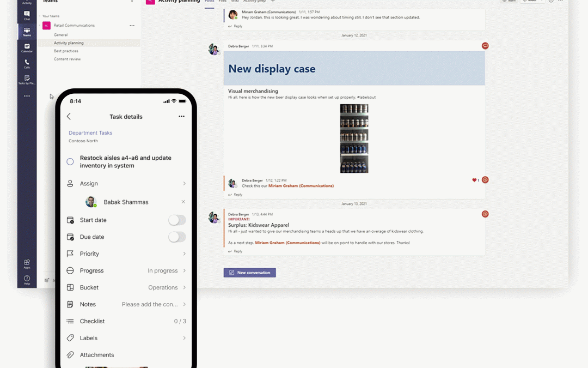
Task: Open Task details more options menu
Action: [181, 117]
